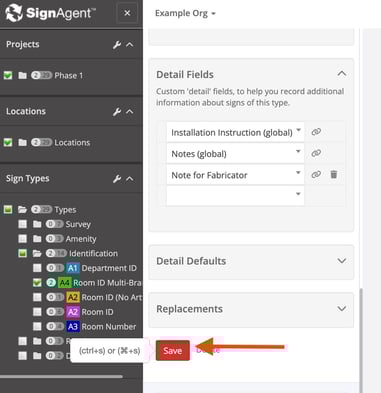Screen dimensions: 381x393
Task: Click the blue A1 sign type badge
Action: 73,268
